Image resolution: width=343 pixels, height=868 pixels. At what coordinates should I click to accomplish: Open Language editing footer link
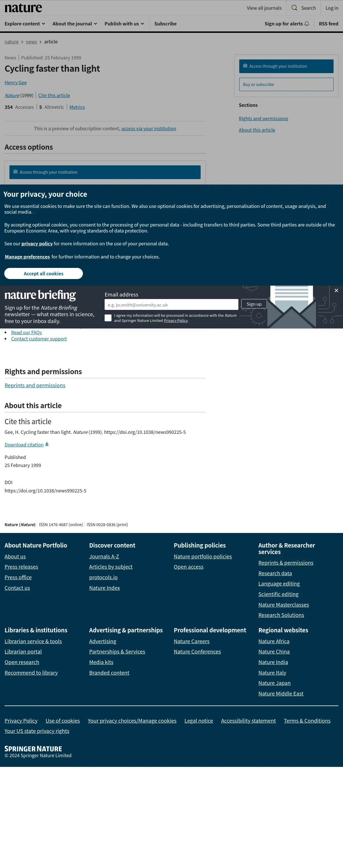point(279,584)
